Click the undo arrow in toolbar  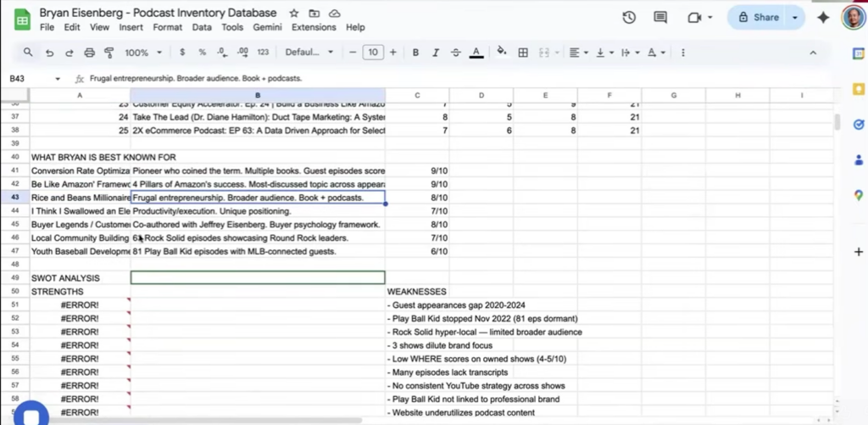click(x=49, y=53)
